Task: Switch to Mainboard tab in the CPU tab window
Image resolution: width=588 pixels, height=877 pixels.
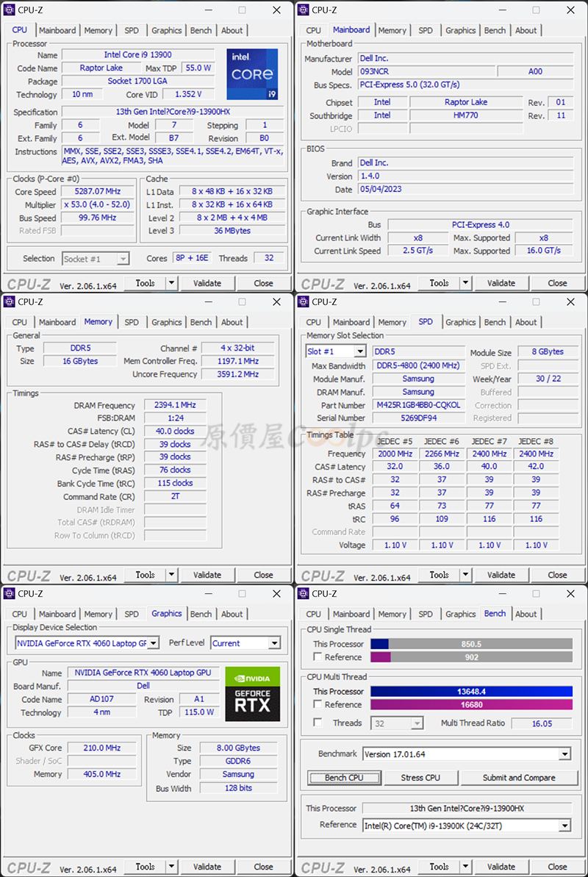Action: tap(57, 30)
